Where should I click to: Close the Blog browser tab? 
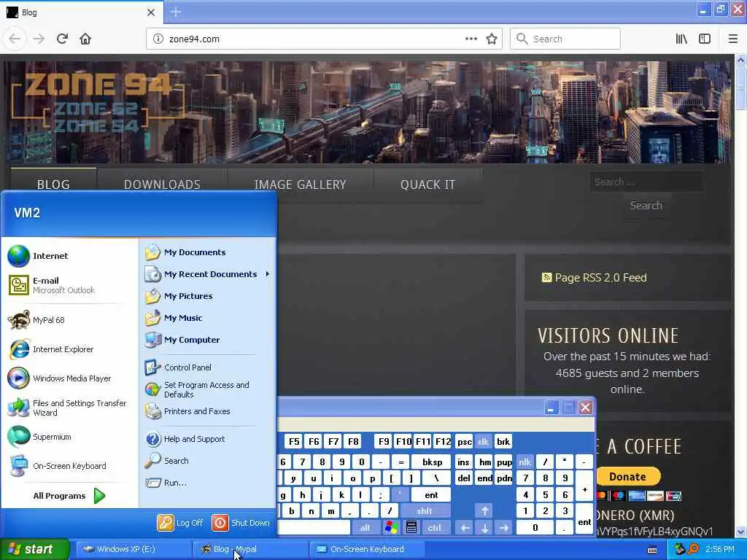point(150,12)
